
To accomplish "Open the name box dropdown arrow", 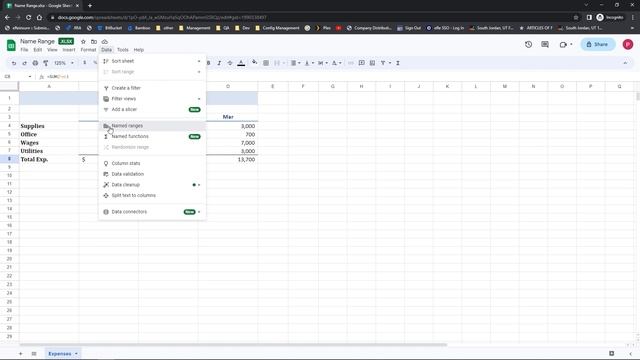I will [30, 77].
